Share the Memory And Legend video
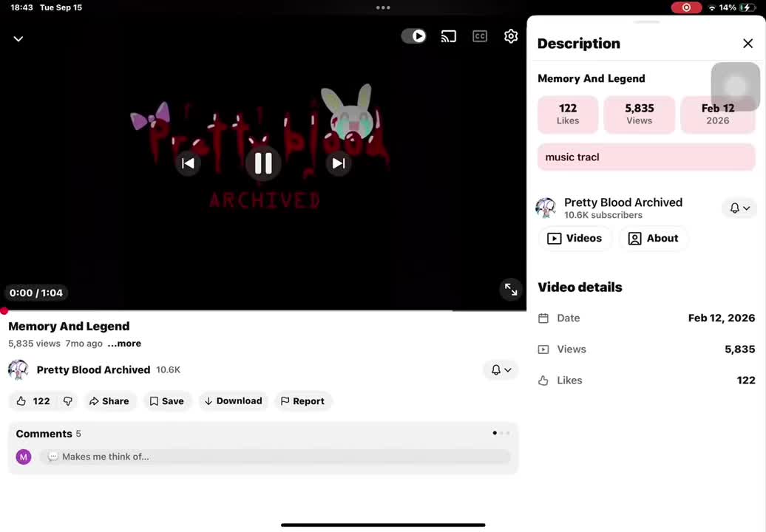The image size is (766, 532). coord(109,401)
